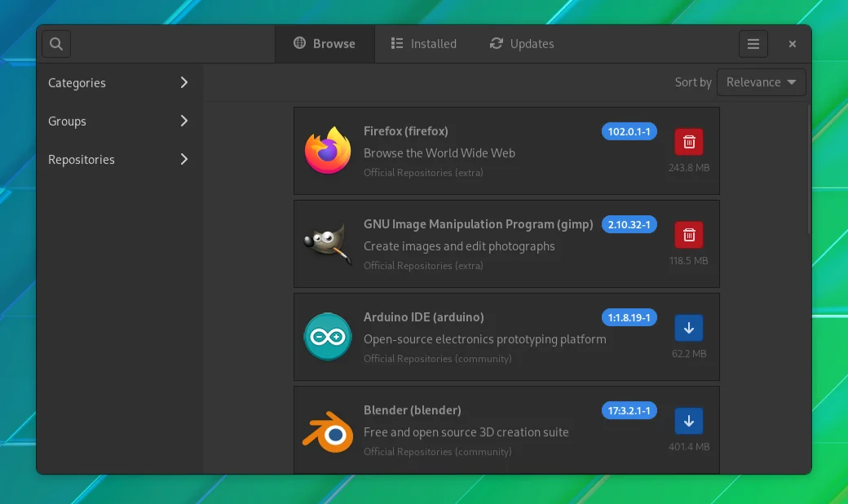
Task: Open the GNU Image Manipulation Program title
Action: tap(478, 224)
